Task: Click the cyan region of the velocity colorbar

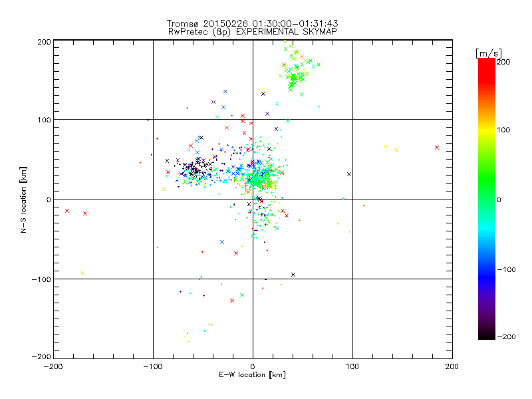Action: tap(487, 227)
